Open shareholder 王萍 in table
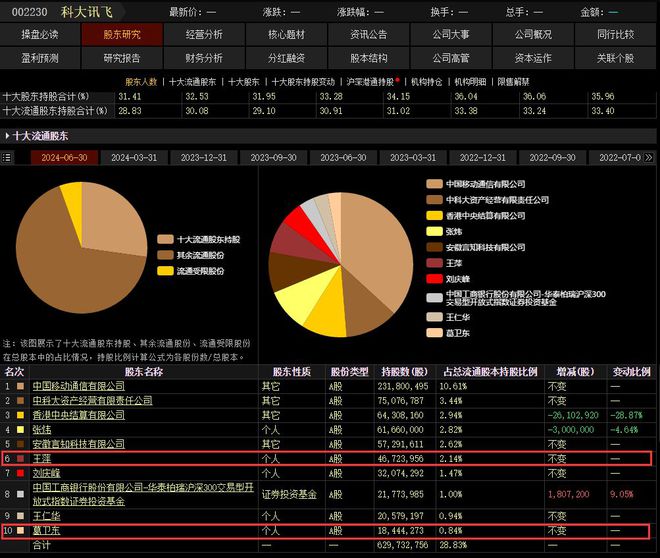The image size is (660, 558). (42, 459)
